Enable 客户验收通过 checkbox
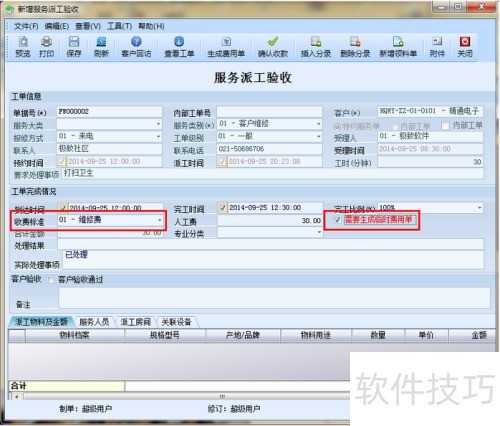This screenshot has width=500, height=426. (51, 280)
